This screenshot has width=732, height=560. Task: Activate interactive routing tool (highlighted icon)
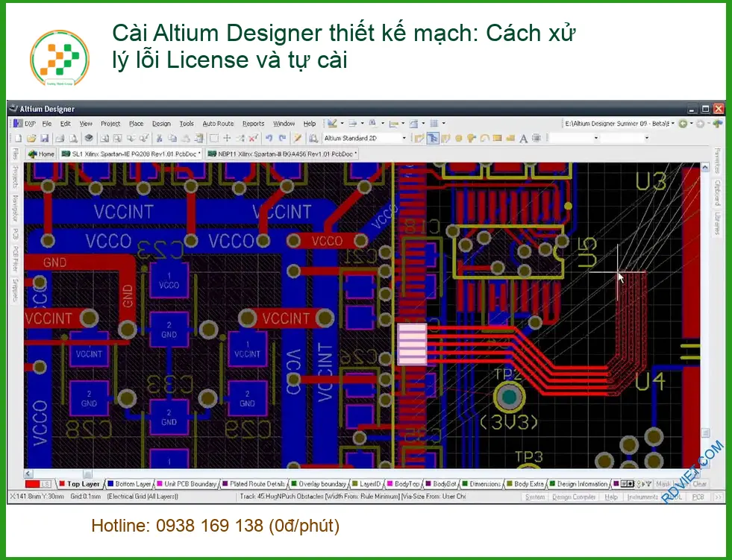[x=433, y=138]
